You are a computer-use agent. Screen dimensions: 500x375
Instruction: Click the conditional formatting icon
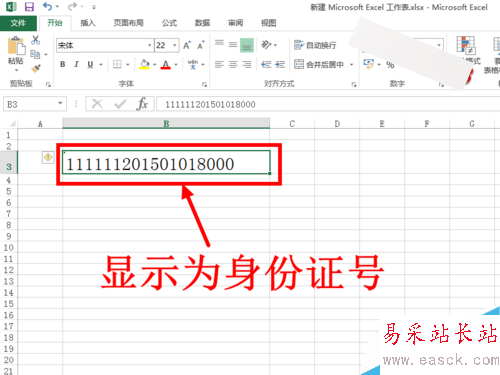click(466, 45)
